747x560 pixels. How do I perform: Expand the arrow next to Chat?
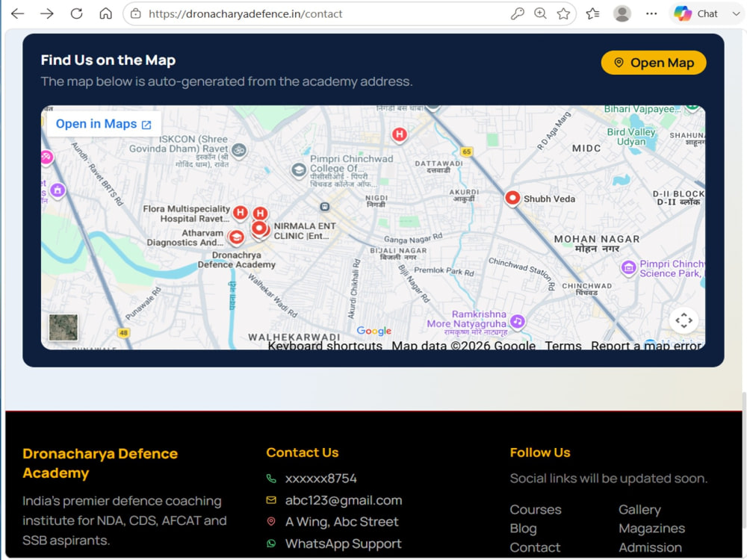click(x=736, y=13)
